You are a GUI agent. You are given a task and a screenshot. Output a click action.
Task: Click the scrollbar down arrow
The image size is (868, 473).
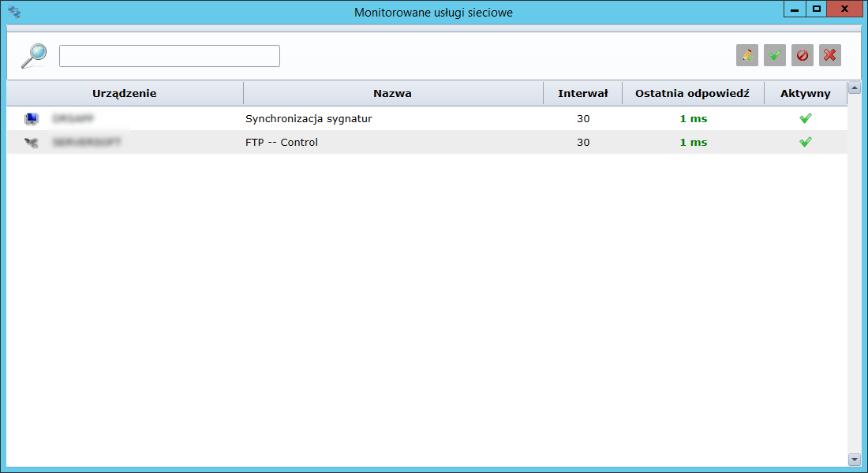pos(854,459)
